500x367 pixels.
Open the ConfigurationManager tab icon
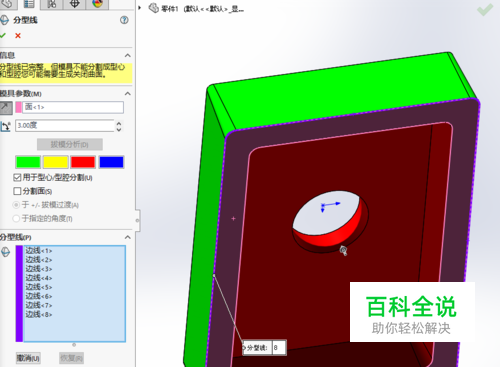tap(52, 4)
